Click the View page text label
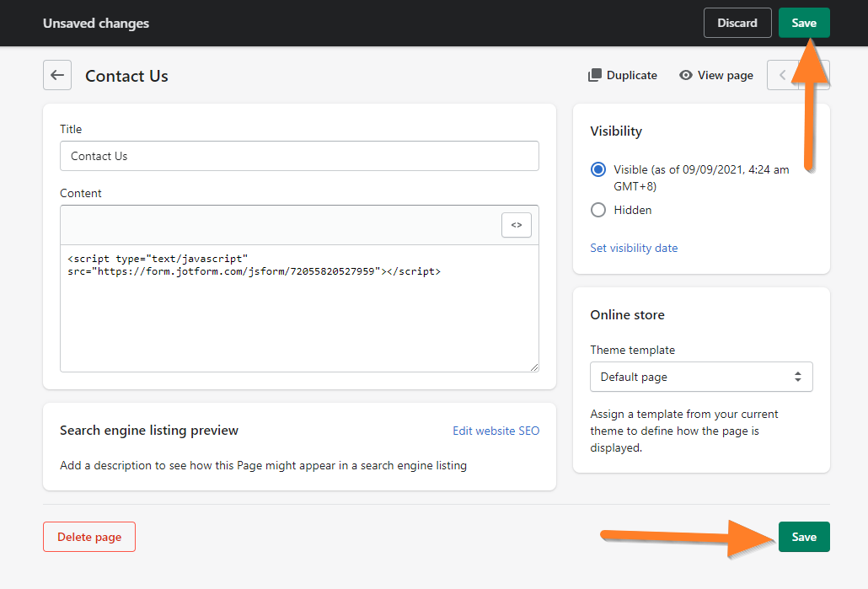Screen dimensions: 868x589 pos(726,75)
